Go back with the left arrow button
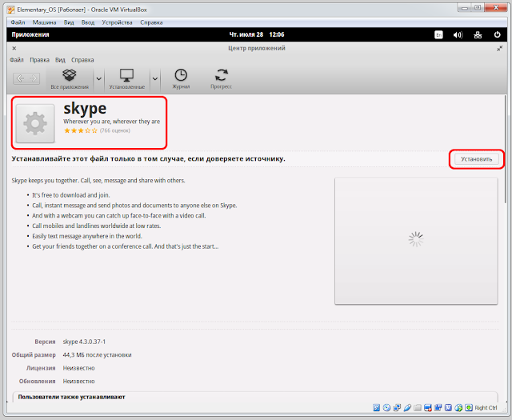The image size is (512, 420). [x=20, y=78]
